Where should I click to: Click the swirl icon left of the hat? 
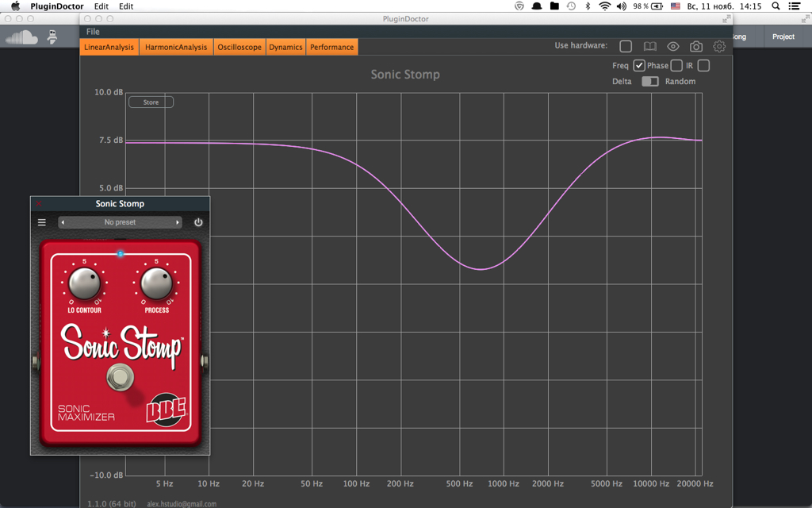[519, 6]
